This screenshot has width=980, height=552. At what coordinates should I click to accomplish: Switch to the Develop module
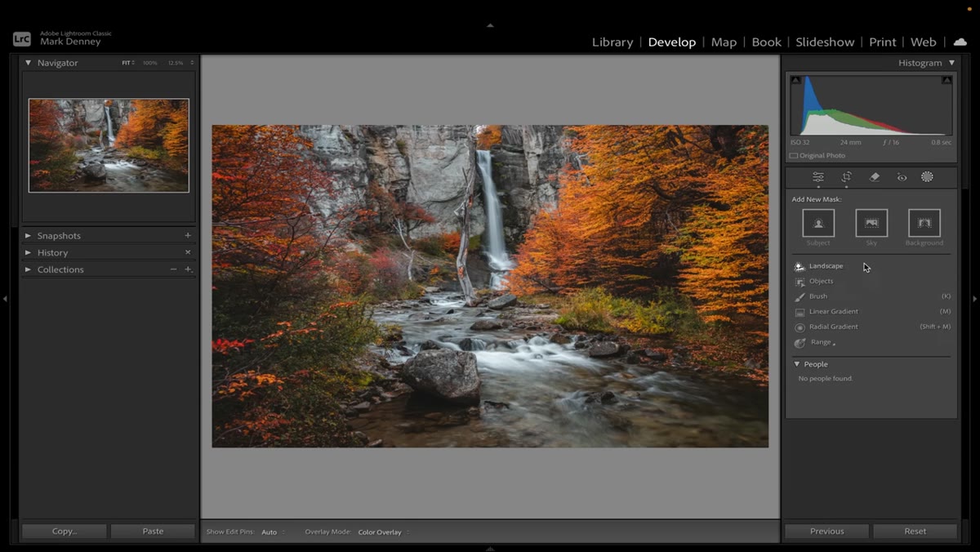tap(672, 42)
